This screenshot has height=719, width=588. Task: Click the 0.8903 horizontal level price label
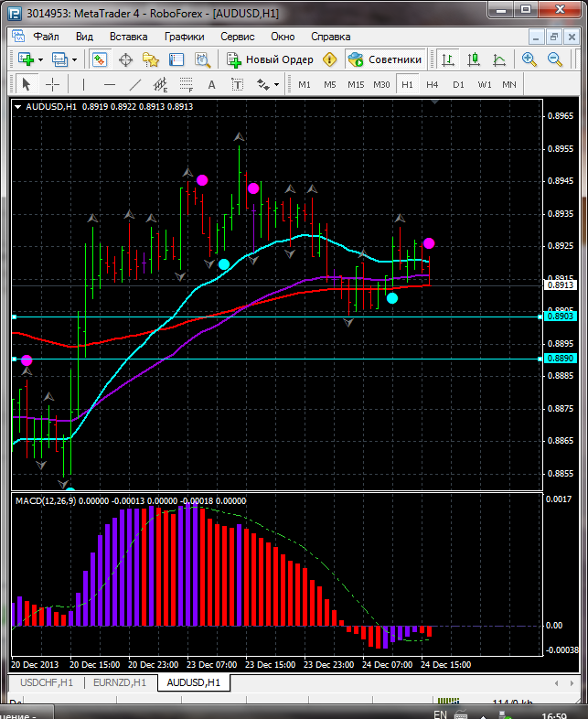point(560,316)
